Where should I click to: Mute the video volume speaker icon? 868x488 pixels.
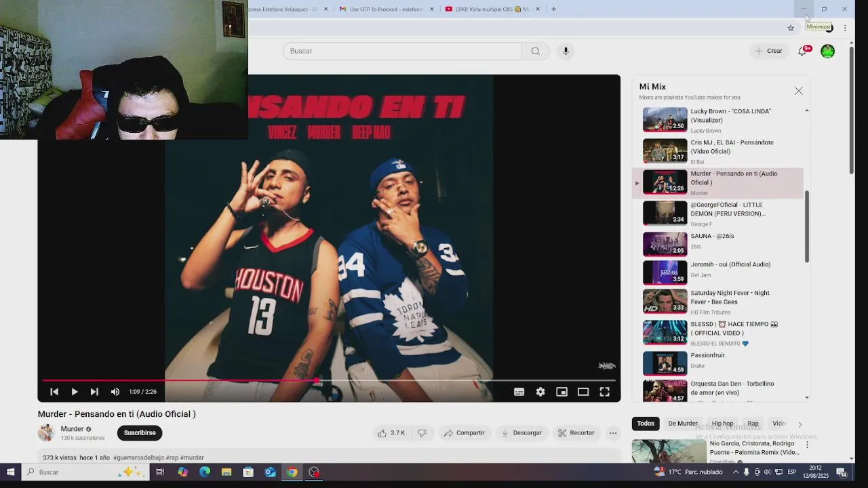click(115, 392)
